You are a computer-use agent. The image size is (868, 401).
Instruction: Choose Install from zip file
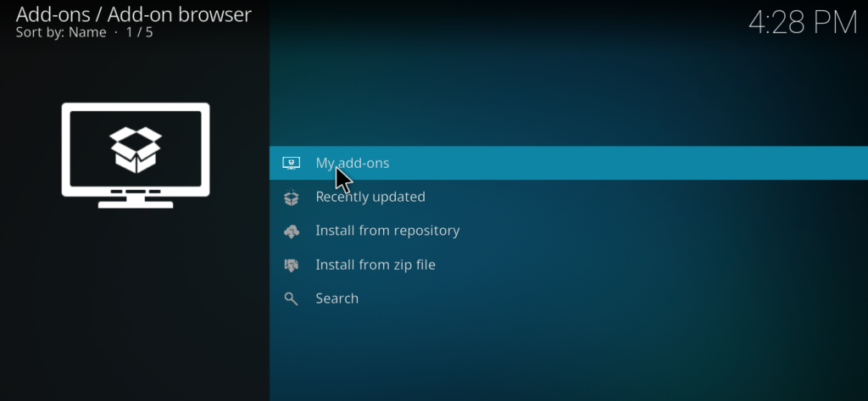(375, 265)
